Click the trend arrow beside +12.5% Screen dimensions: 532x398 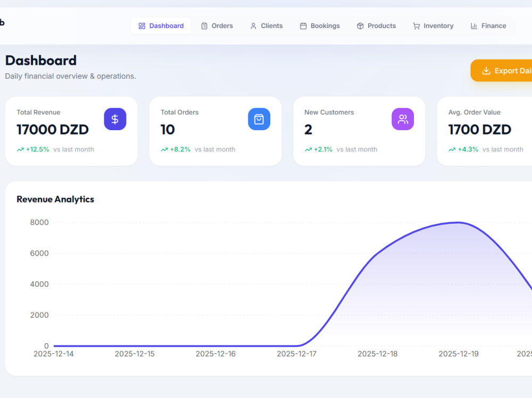(20, 149)
